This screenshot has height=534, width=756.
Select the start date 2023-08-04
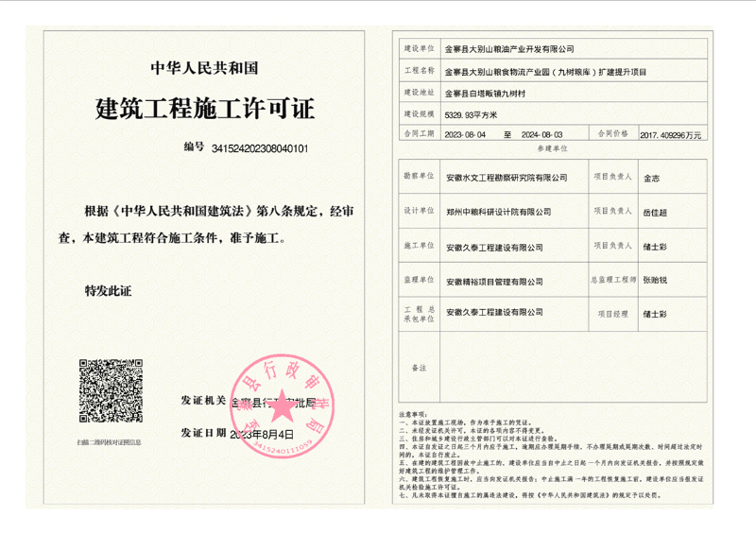click(x=465, y=134)
